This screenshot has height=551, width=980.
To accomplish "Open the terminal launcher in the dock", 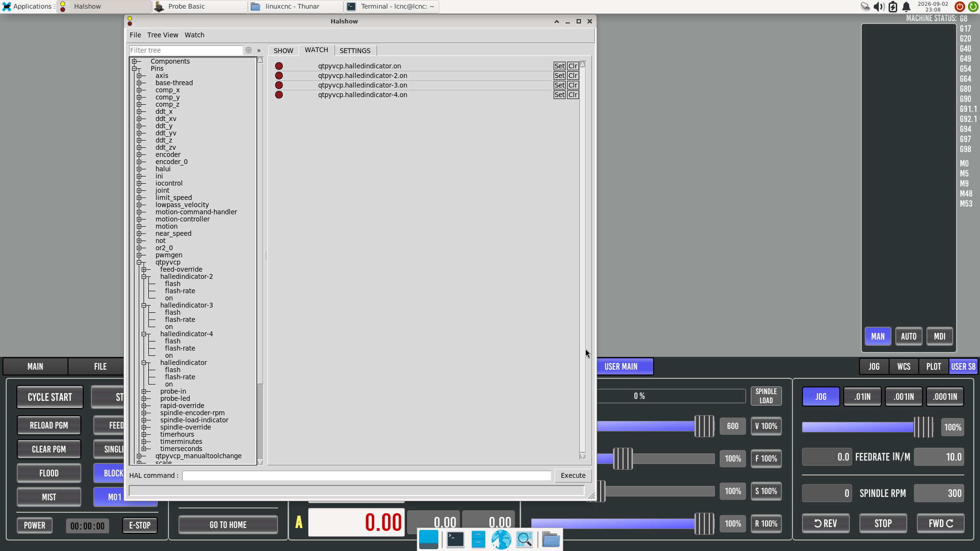I will pyautogui.click(x=455, y=540).
